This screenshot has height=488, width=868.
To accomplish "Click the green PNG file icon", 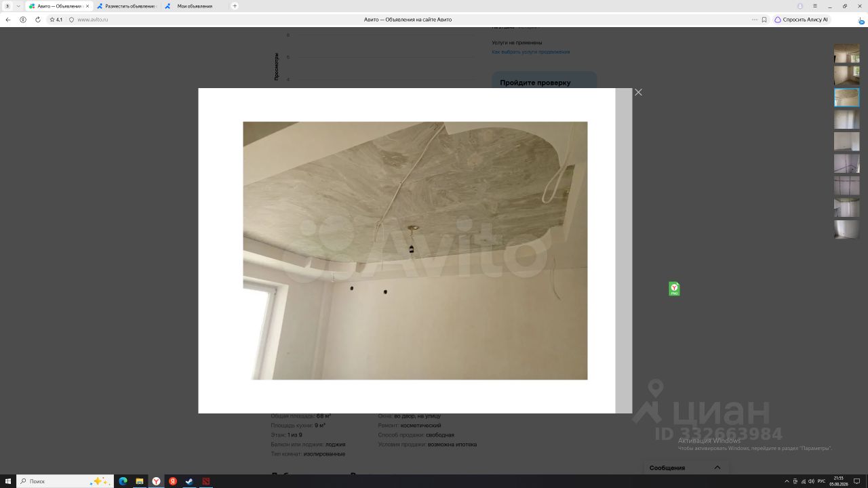I will coord(674,289).
